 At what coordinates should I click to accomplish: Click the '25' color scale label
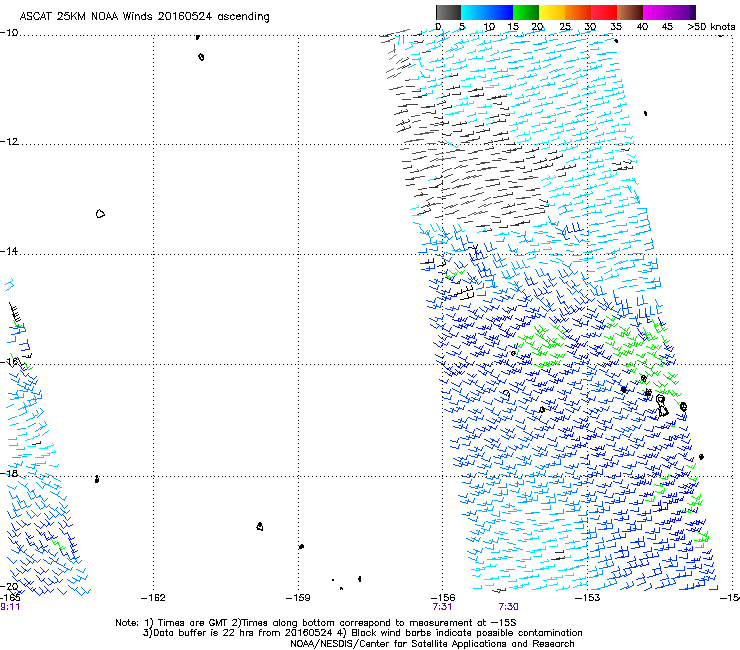[565, 27]
